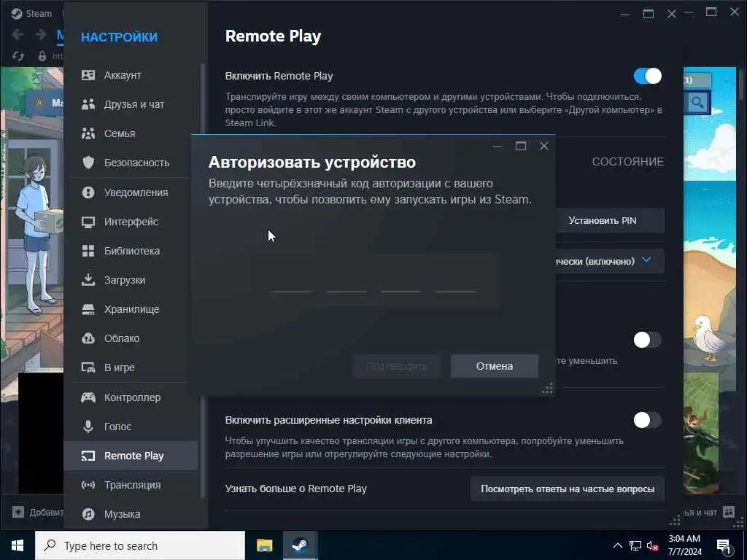Reload the Steam page with refresh icon
Viewport: 747px width, 560px height.
pyautogui.click(x=18, y=56)
